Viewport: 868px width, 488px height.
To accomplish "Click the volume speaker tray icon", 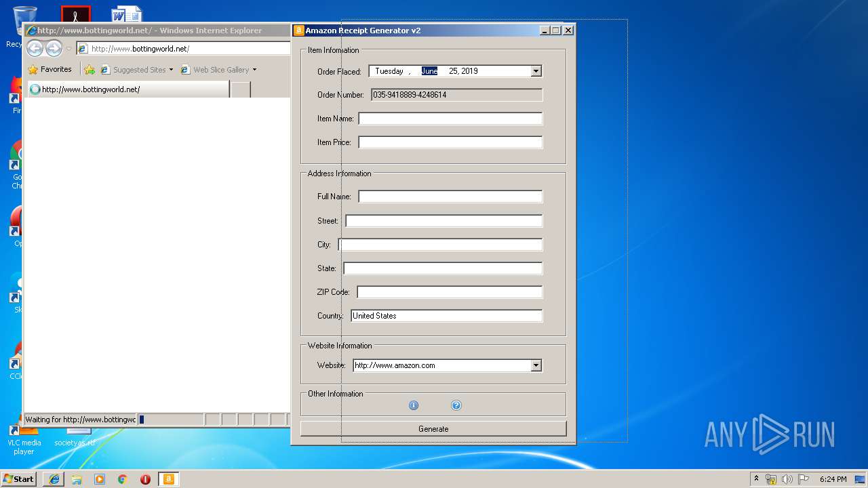I will pyautogui.click(x=787, y=479).
